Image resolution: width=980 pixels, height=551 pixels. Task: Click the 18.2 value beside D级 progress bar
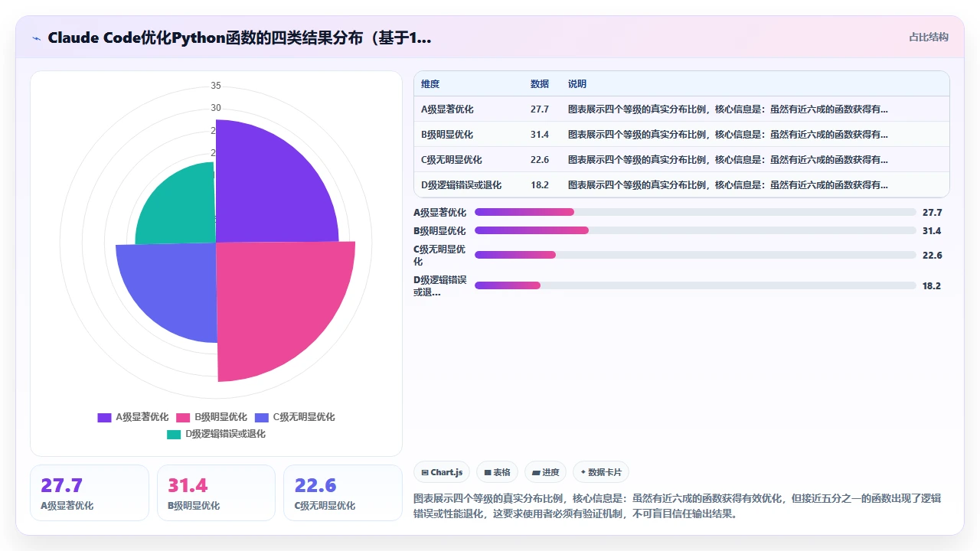(932, 285)
